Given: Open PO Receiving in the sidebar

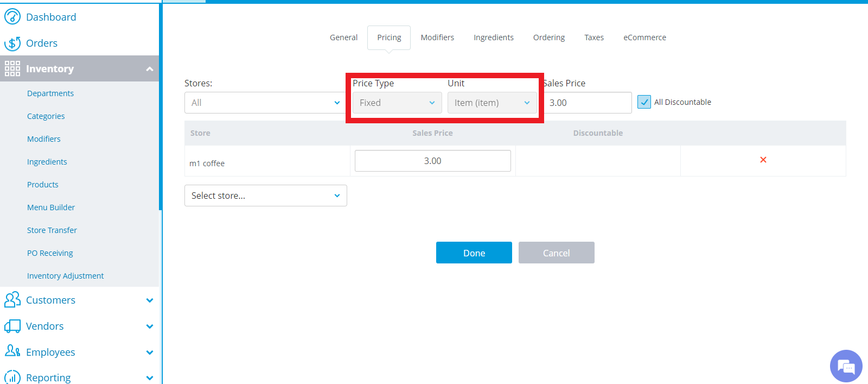Looking at the screenshot, I should coord(50,253).
